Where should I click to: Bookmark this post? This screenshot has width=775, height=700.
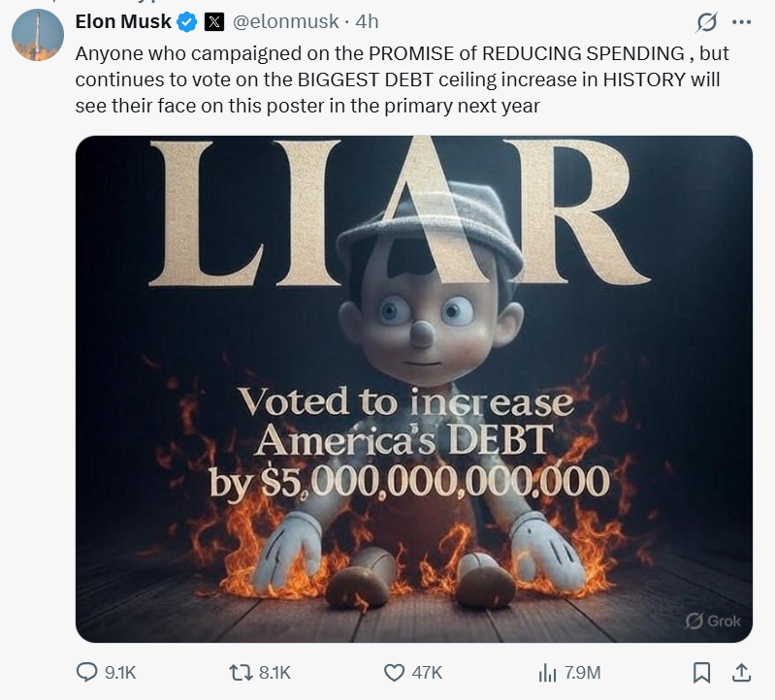(x=702, y=672)
